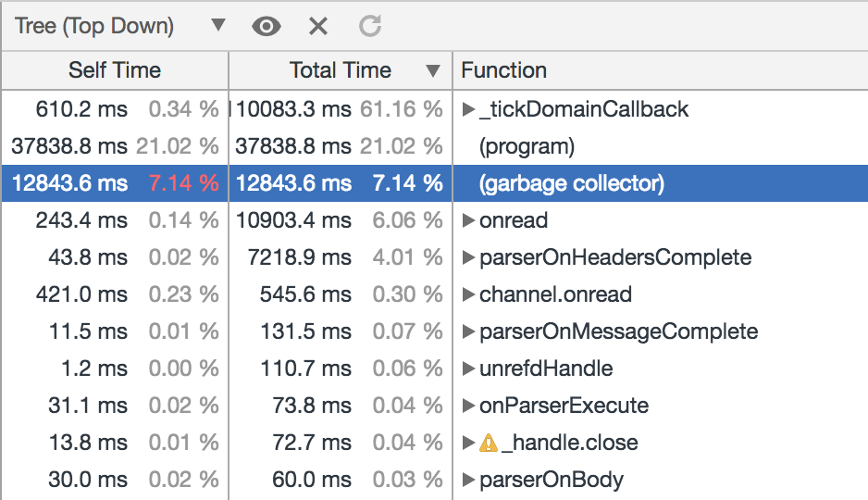
Task: Click warning icon next to _handle.close
Action: click(x=489, y=443)
